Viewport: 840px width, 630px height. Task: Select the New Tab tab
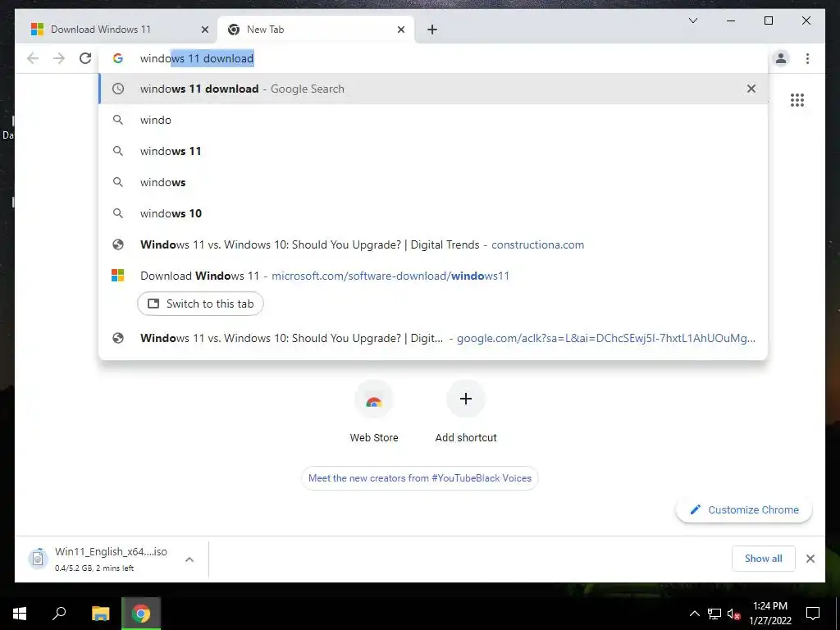tap(316, 30)
